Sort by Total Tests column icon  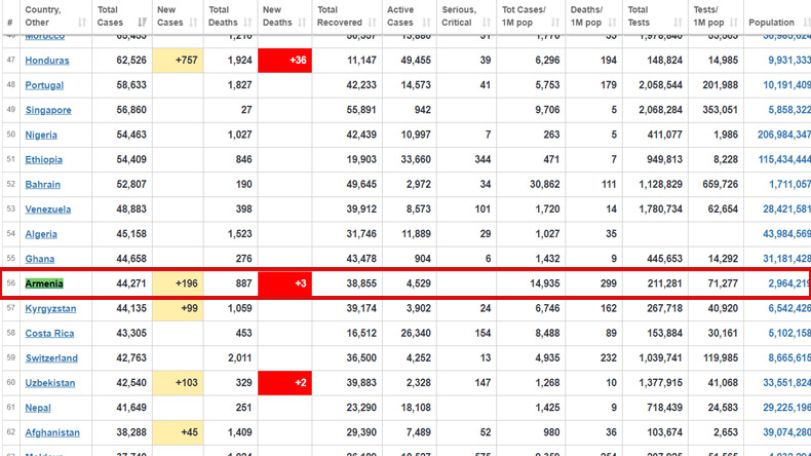pos(678,22)
